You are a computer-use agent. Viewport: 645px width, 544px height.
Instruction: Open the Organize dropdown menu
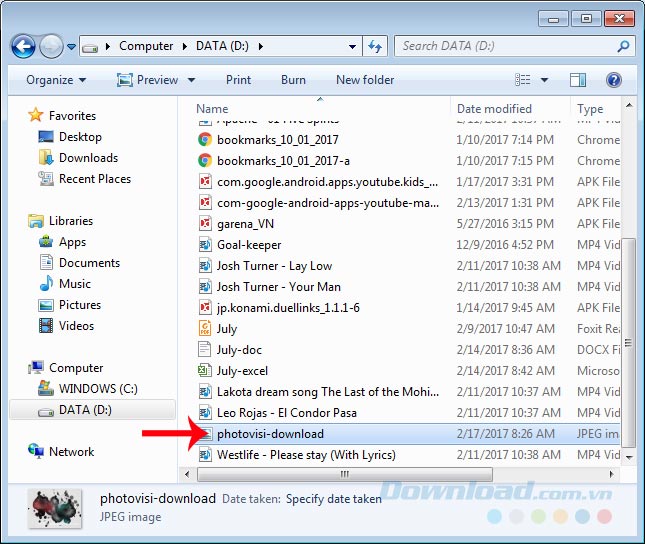tap(56, 80)
